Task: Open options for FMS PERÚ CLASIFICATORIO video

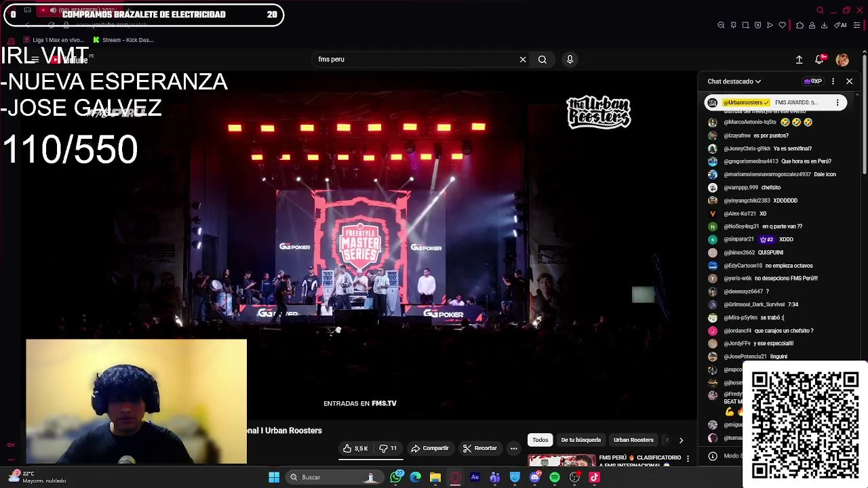Action: [688, 459]
